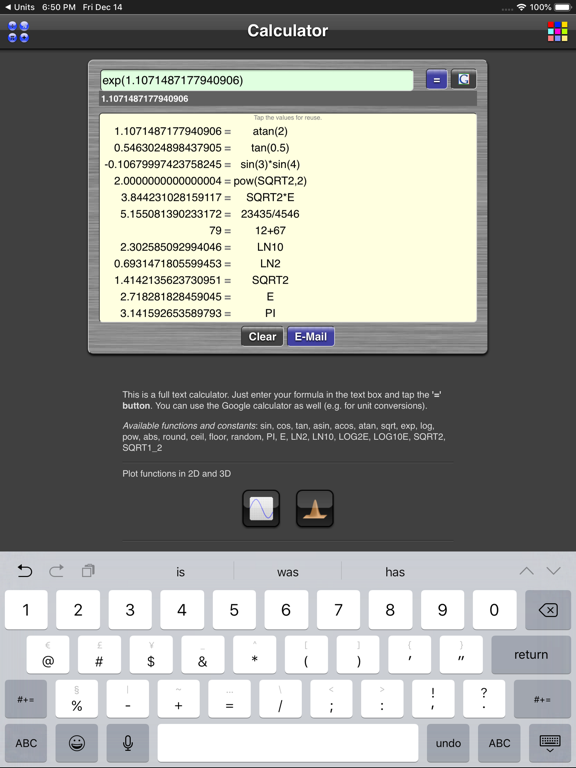
Task: Tap the forward slash key
Action: pyautogui.click(x=280, y=699)
